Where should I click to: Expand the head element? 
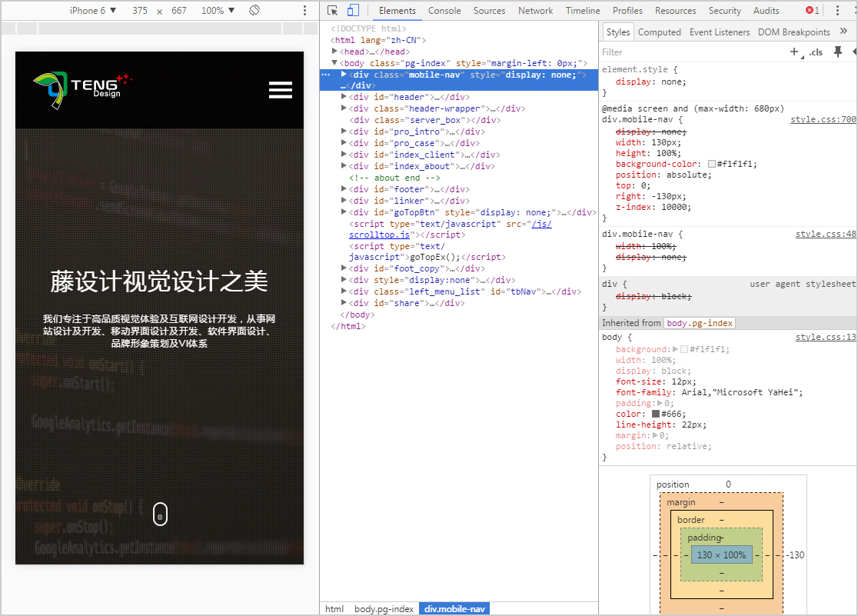click(x=334, y=52)
